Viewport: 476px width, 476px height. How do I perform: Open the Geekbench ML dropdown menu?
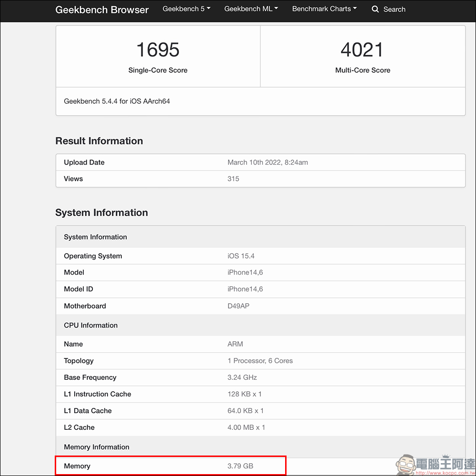251,9
